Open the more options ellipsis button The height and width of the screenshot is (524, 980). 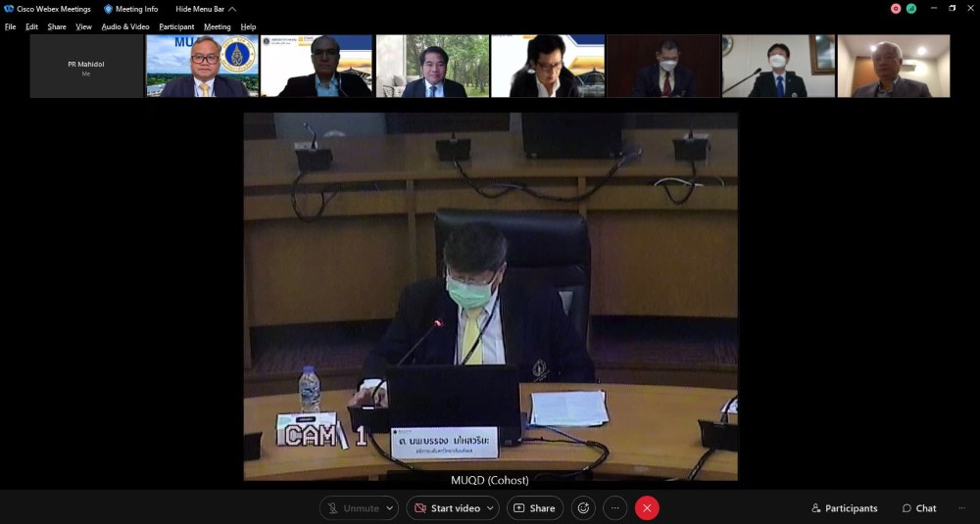click(x=614, y=508)
